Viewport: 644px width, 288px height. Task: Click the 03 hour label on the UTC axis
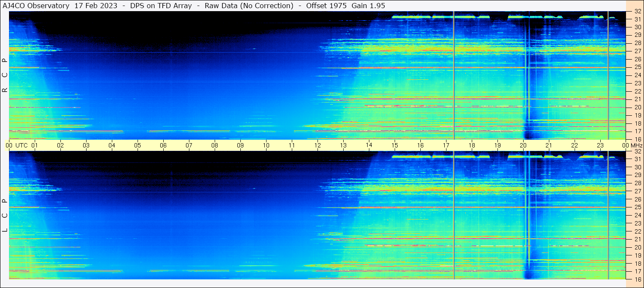pyautogui.click(x=86, y=145)
